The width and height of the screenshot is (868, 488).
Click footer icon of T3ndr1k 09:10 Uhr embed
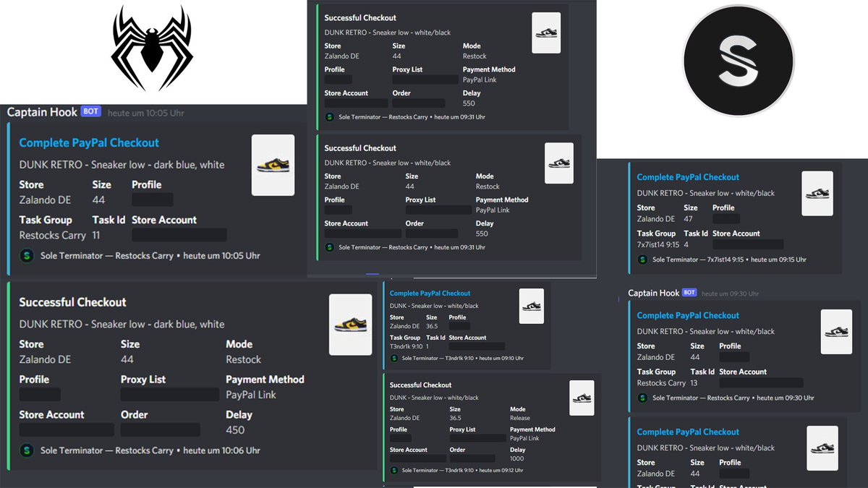(x=394, y=358)
